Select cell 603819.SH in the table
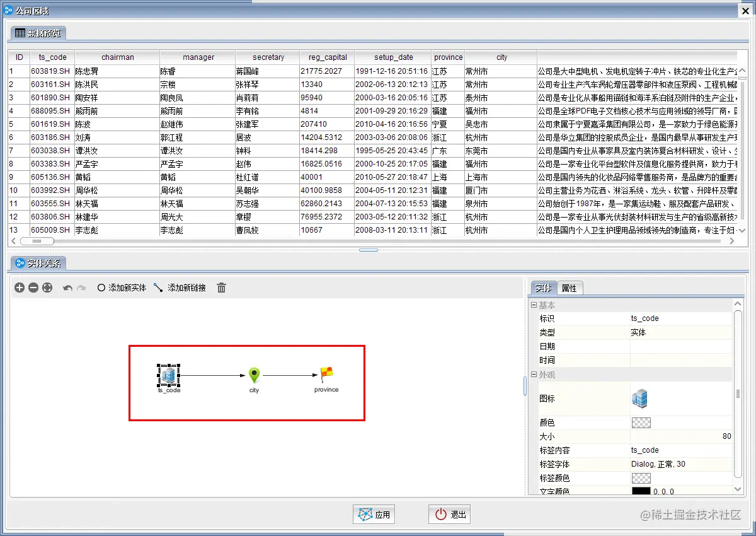The image size is (756, 536). pos(52,71)
